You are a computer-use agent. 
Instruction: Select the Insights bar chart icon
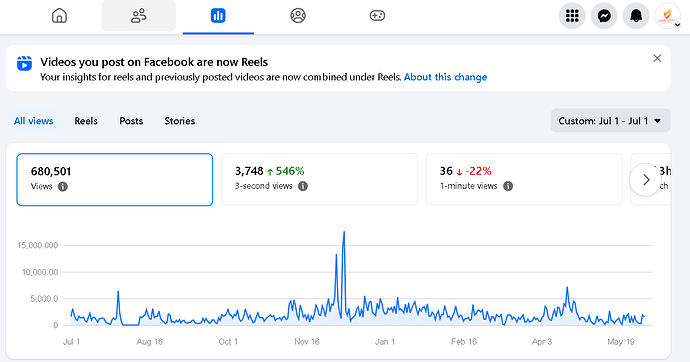coord(218,16)
